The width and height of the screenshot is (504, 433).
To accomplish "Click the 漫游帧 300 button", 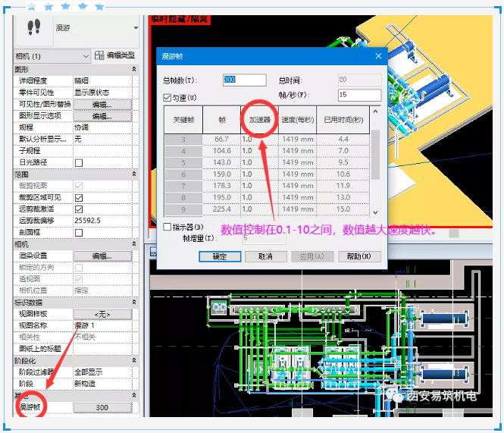I will click(102, 407).
